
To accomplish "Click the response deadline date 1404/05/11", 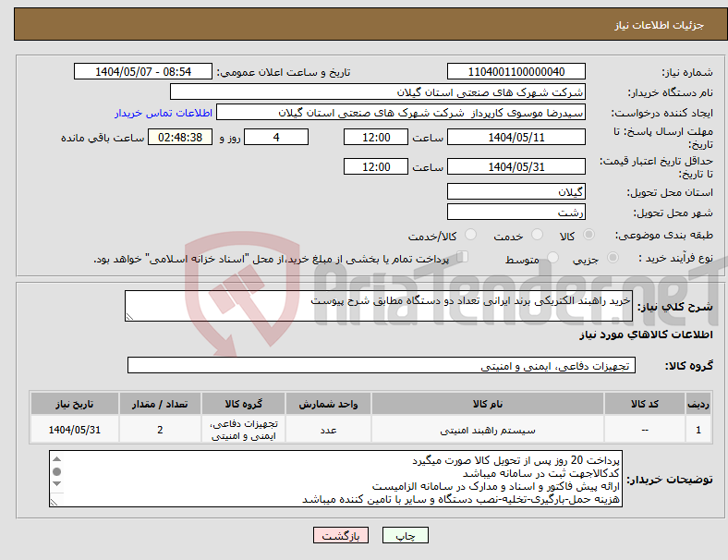I will click(516, 137).
